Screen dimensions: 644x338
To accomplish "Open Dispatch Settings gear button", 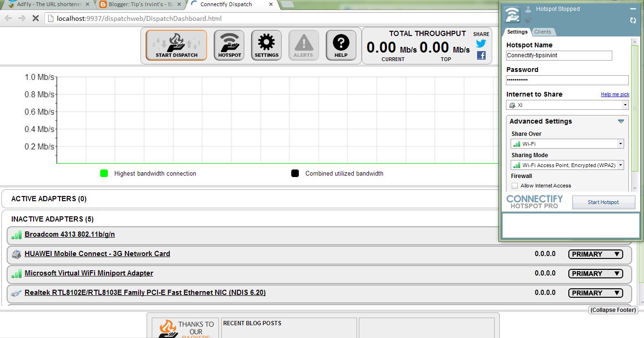I will tap(266, 45).
